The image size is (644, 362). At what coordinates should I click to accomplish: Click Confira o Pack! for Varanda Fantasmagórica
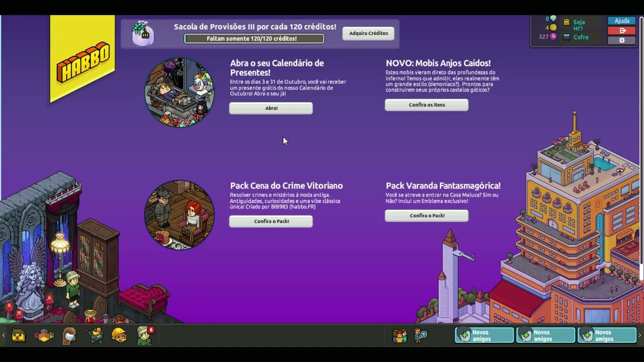(427, 216)
